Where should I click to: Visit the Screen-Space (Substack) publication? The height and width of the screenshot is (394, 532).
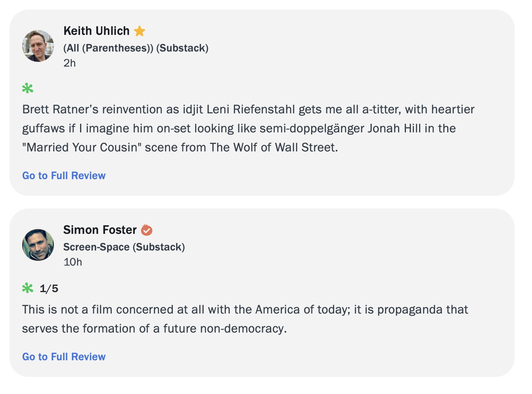124,247
